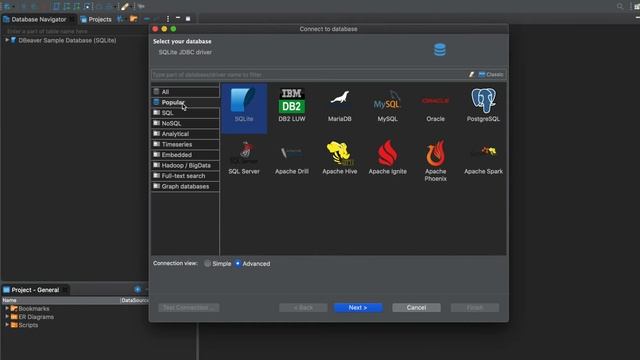
Task: Maximize the Database Navigator panel
Action: [x=188, y=18]
